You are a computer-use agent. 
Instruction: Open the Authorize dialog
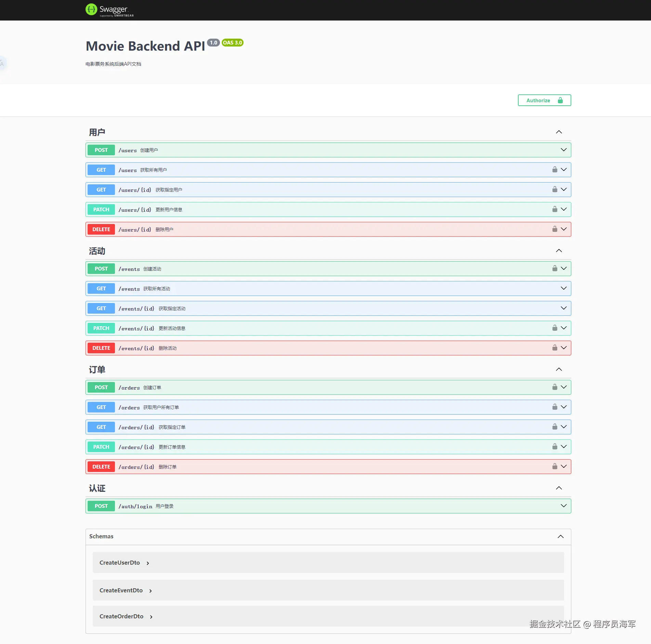click(x=544, y=100)
